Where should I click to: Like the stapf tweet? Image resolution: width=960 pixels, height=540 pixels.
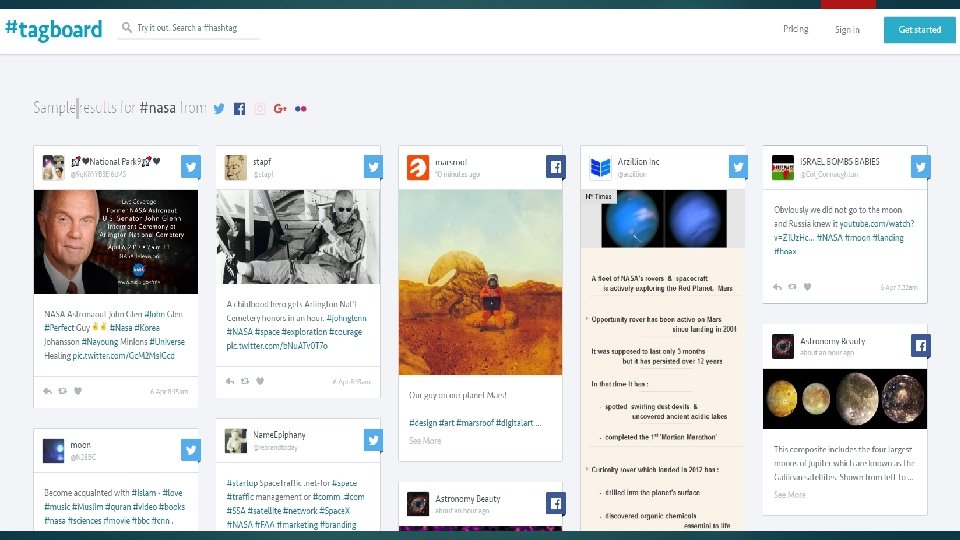(260, 381)
